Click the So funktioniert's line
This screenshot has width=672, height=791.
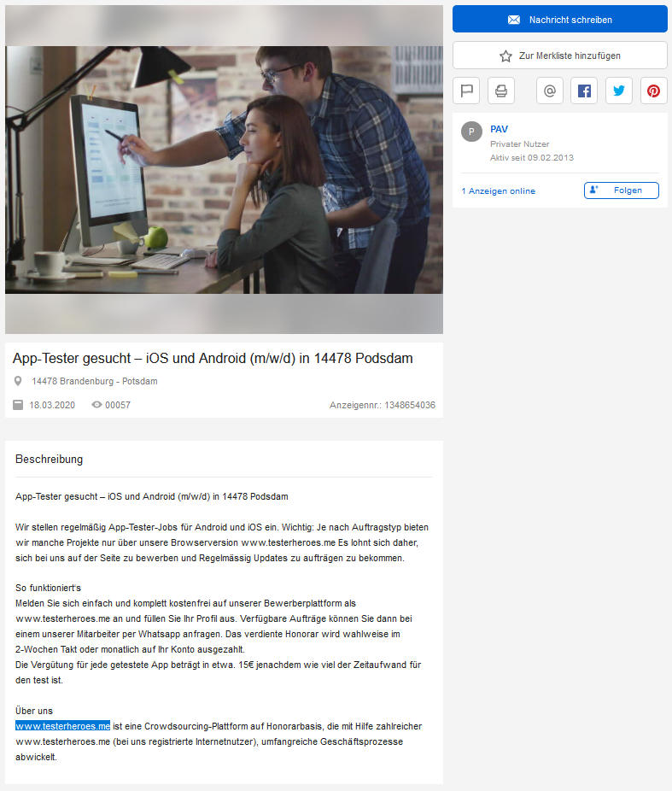[x=48, y=588]
